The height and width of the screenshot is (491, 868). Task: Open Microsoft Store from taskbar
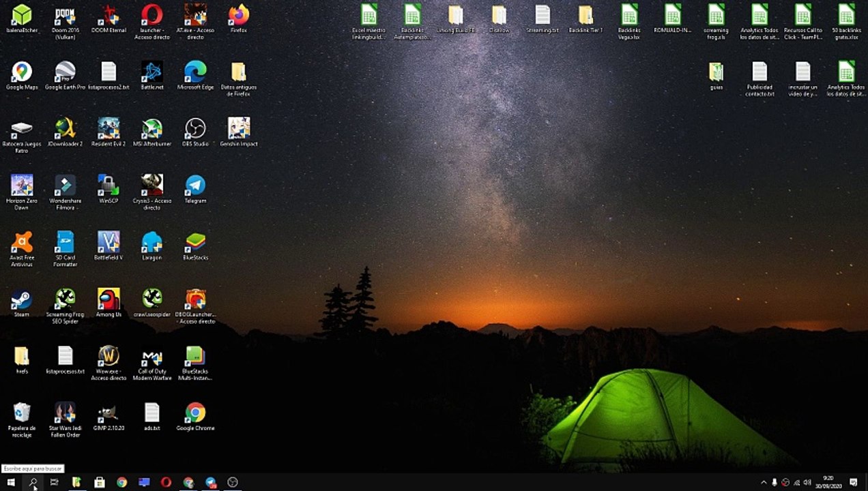tap(100, 482)
